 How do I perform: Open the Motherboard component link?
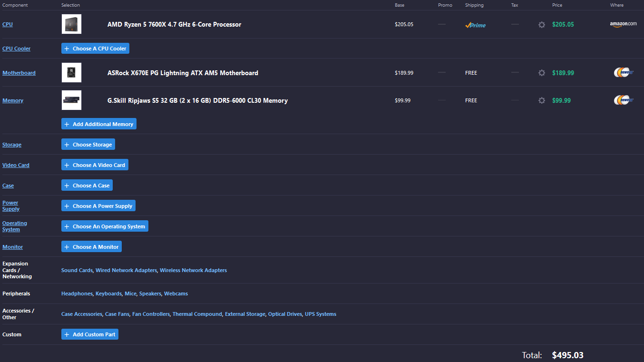click(19, 73)
